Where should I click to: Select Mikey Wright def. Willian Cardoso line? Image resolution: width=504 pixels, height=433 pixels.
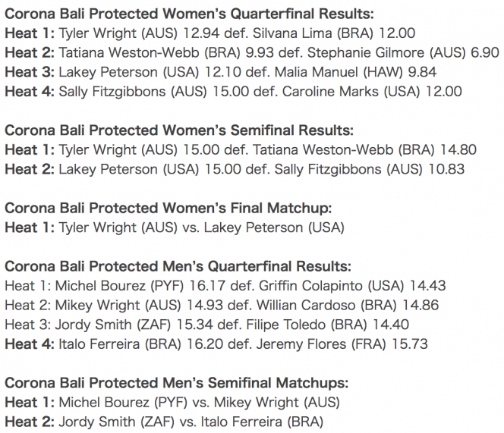[222, 306]
